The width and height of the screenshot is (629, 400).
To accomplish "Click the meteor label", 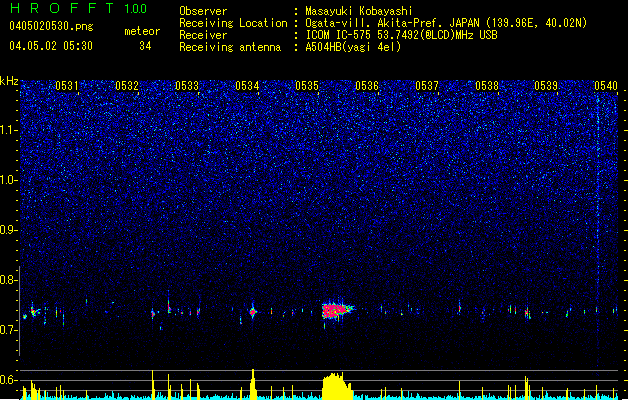I will 142,31.
